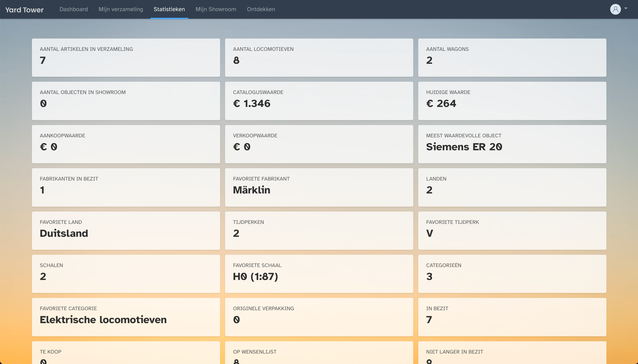The width and height of the screenshot is (638, 364).
Task: Open Mijn Showroom page
Action: coord(216,9)
